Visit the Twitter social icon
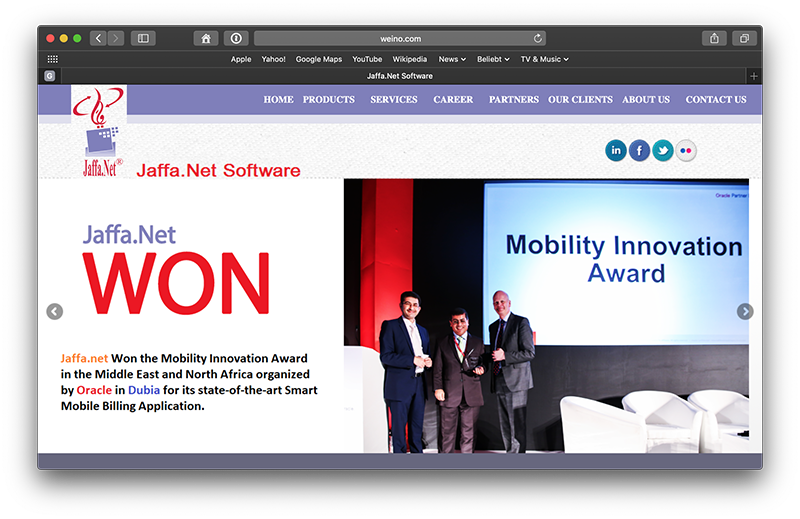This screenshot has height=519, width=800. 663,151
